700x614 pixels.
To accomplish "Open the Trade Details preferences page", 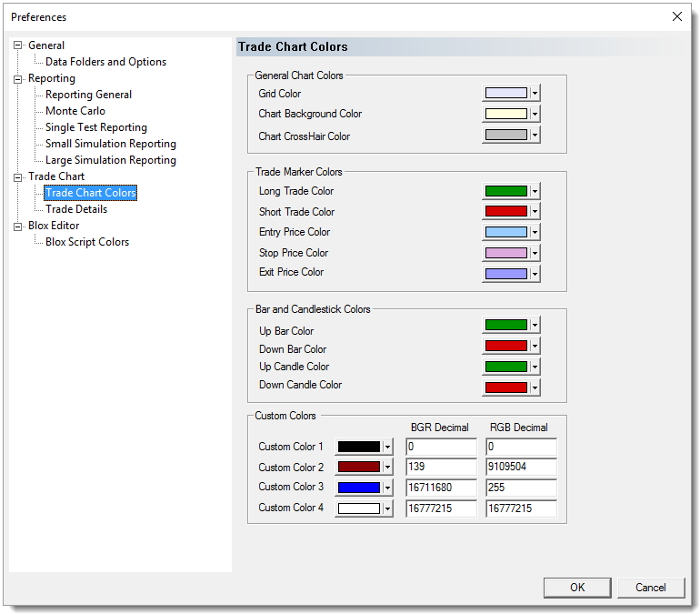I will click(x=76, y=209).
